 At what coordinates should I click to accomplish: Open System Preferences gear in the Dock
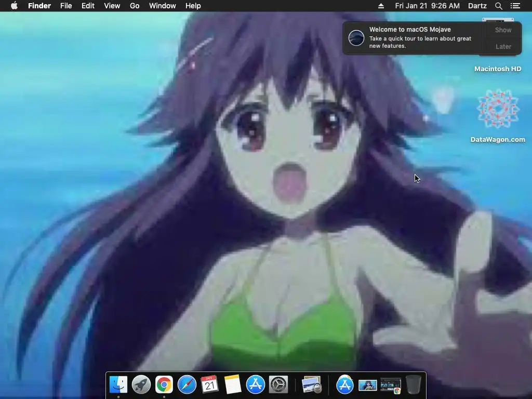tap(278, 385)
